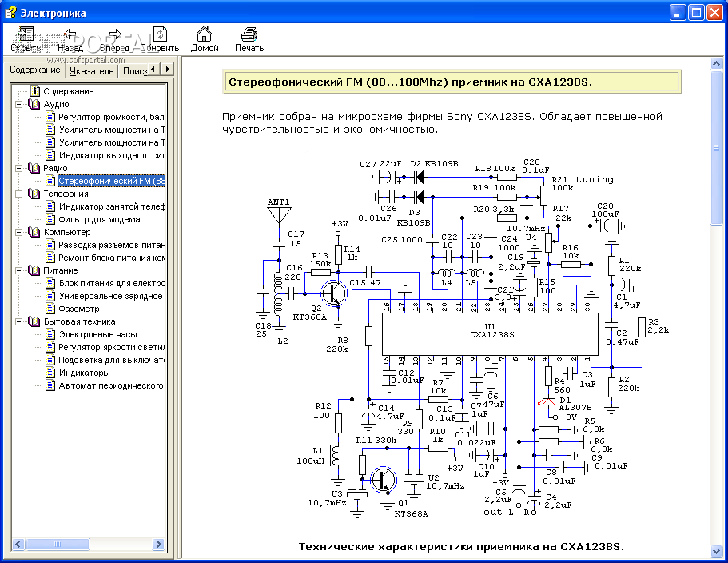
Task: Print the topic with Печать icon
Action: tap(249, 34)
